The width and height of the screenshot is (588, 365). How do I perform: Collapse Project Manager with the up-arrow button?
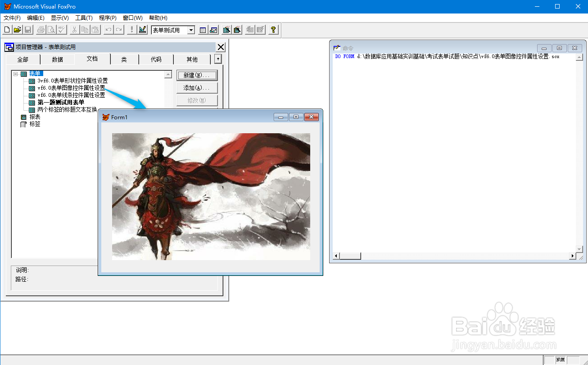(218, 59)
